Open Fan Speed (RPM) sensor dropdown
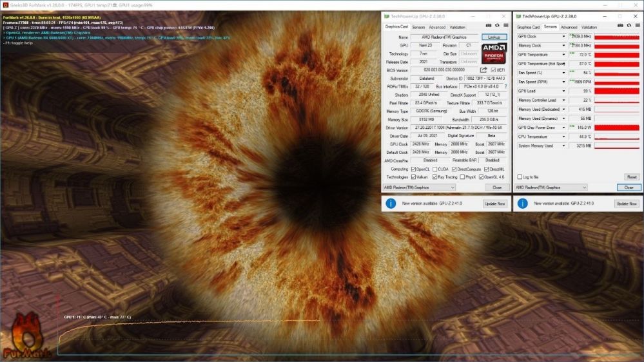This screenshot has width=644, height=362. 563,82
